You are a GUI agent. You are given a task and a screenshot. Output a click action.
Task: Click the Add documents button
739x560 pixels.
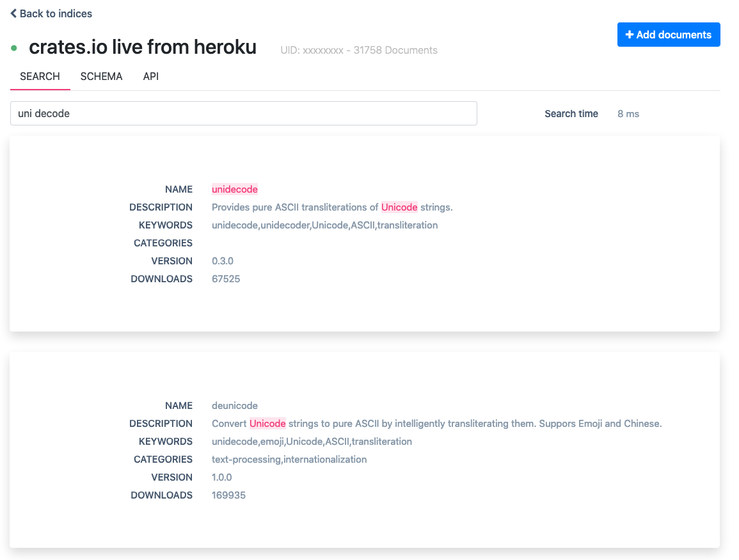669,35
